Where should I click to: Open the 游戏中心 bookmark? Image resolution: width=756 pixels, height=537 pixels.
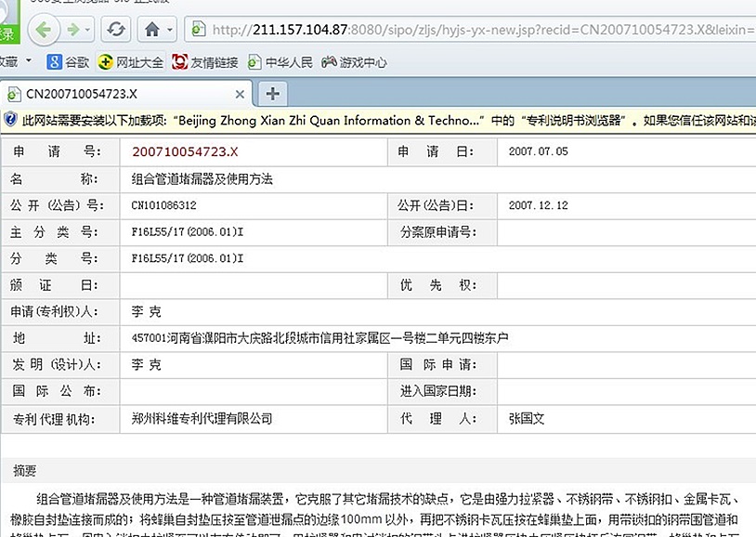tap(354, 63)
